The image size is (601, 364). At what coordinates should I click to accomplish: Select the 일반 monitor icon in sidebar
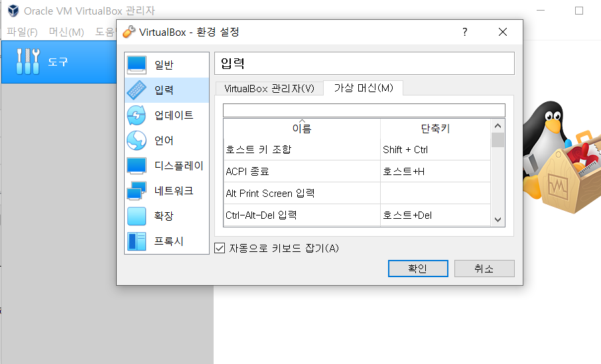[x=137, y=65]
